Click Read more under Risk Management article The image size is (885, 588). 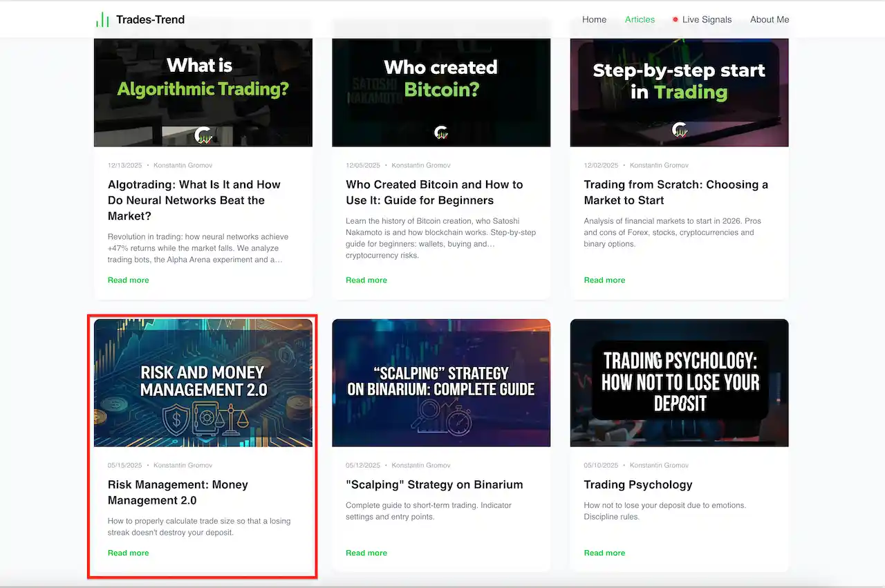[x=129, y=553]
